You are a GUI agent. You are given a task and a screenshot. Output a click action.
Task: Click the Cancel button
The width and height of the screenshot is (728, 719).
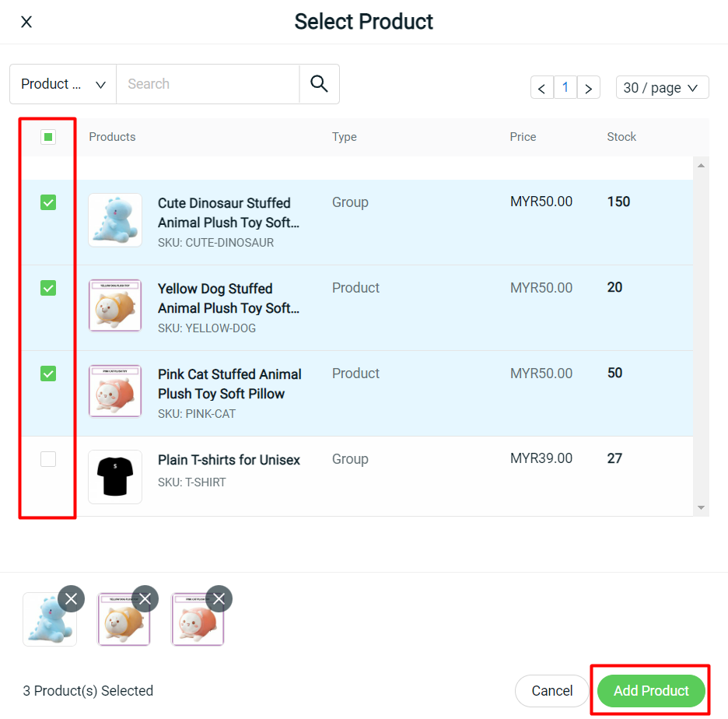[551, 690]
